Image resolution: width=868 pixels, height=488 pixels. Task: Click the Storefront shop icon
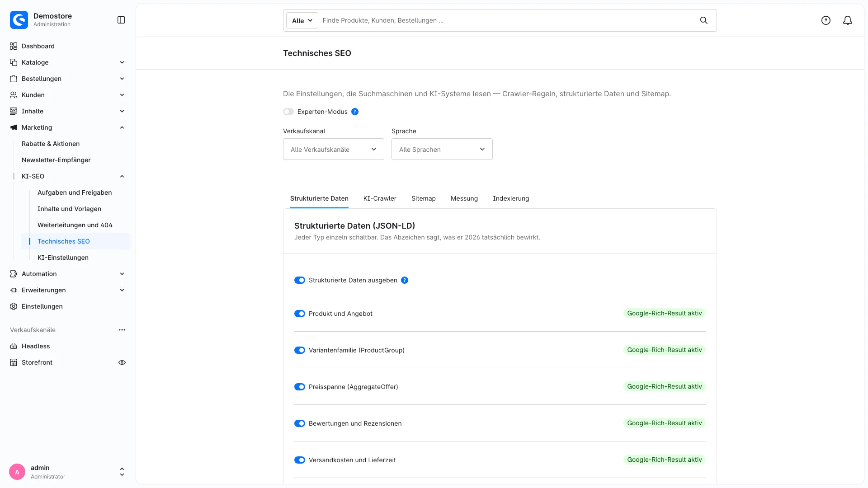tap(14, 362)
